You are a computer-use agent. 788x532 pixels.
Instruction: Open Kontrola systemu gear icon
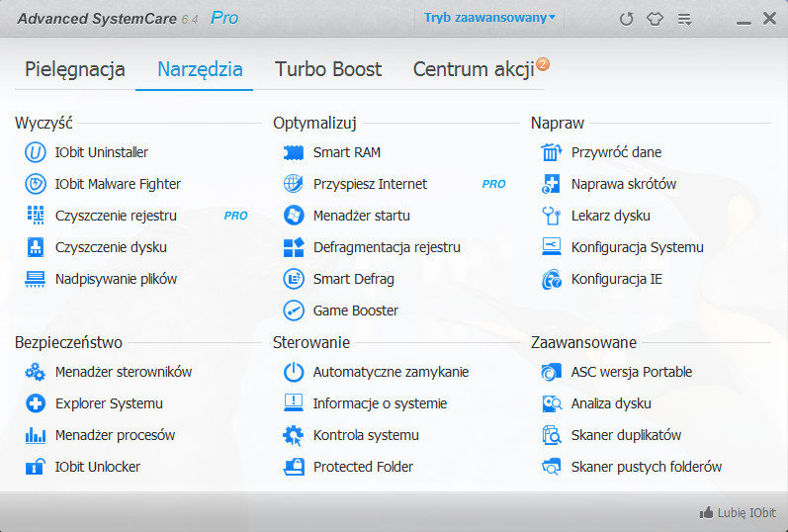294,435
